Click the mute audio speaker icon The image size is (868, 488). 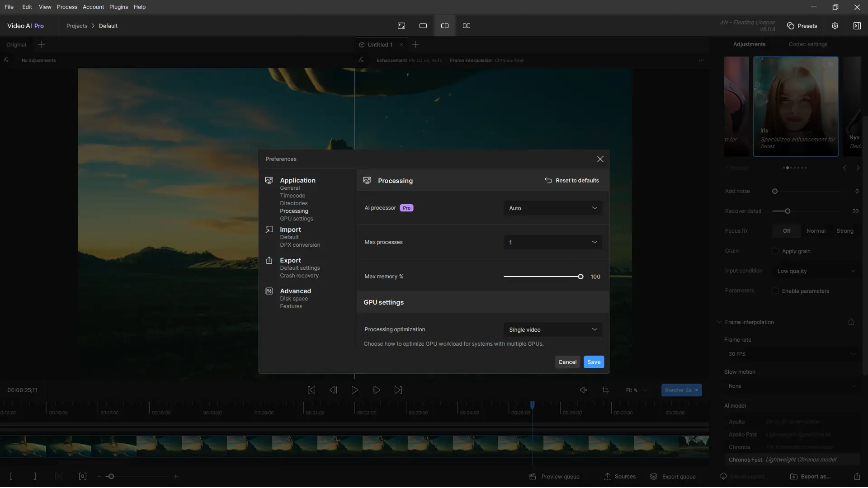pyautogui.click(x=584, y=390)
